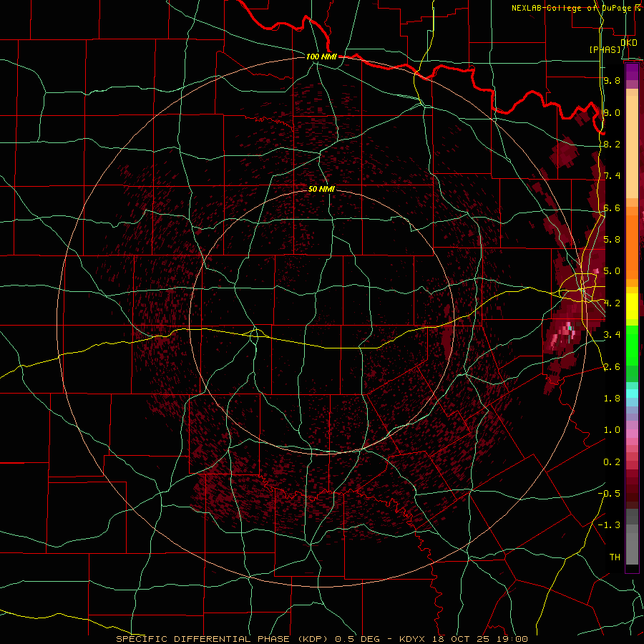Click the 1.8 legend value
The width and height of the screenshot is (644, 644).
612,399
